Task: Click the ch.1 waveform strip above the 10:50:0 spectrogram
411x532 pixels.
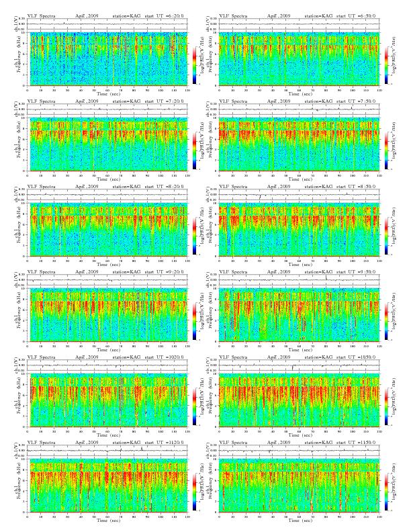Action: pos(299,365)
